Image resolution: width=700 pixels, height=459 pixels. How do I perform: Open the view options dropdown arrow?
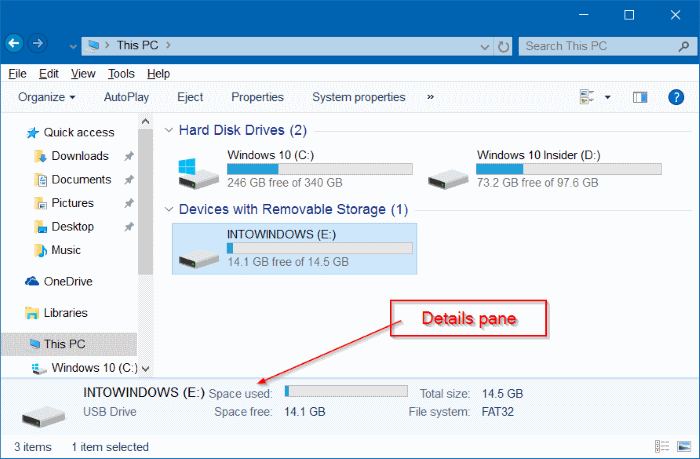coord(608,97)
